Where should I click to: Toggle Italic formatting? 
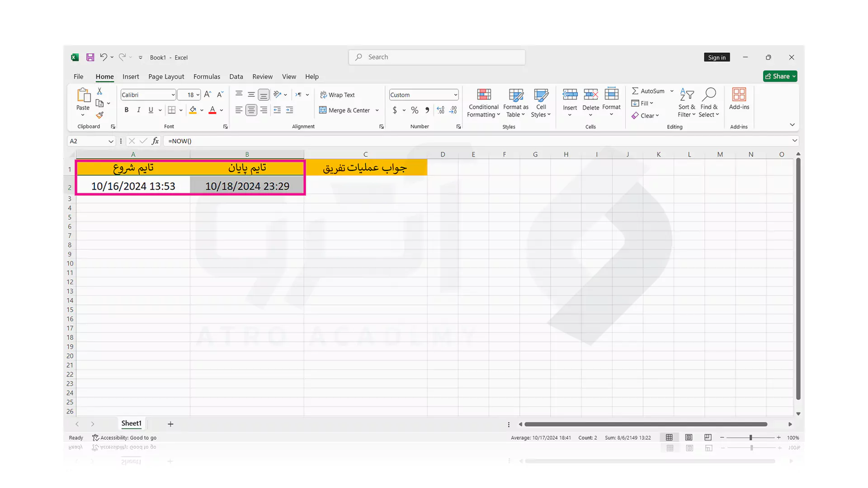coord(139,110)
